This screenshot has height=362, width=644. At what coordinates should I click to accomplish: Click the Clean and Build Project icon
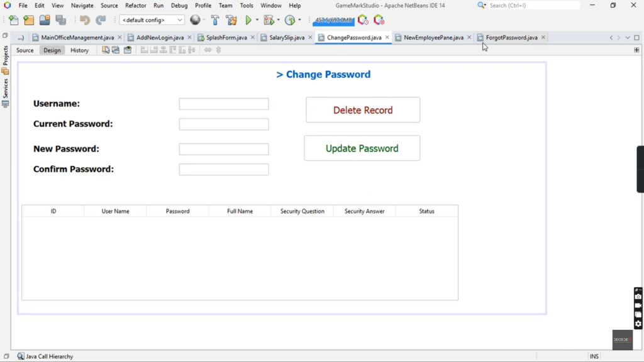point(231,20)
